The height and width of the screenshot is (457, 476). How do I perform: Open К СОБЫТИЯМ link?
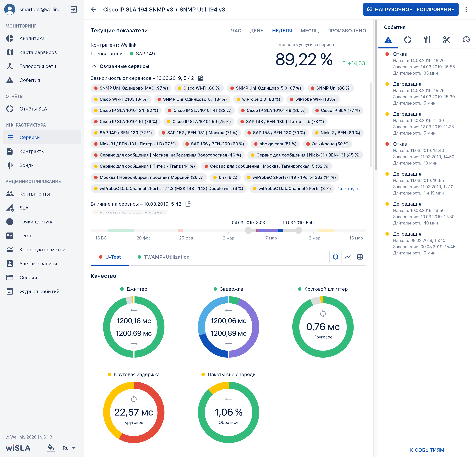click(427, 450)
